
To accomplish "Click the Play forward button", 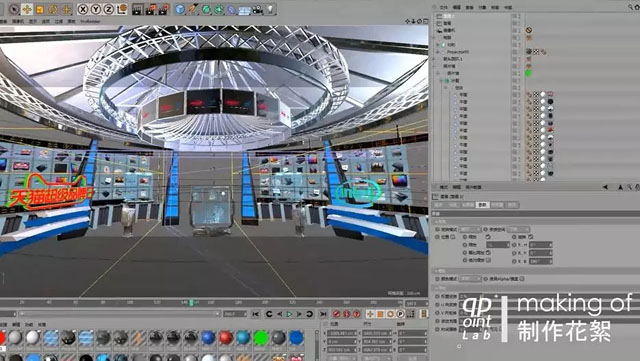I will pos(289,314).
